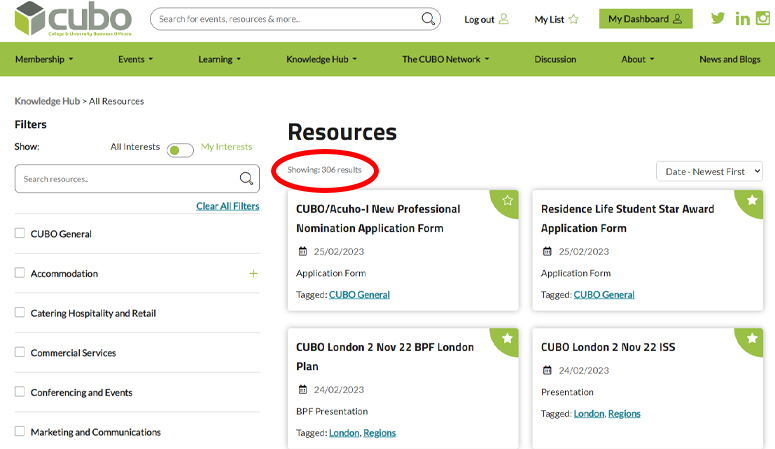Click Regions tag on CUBO London ISS card

(624, 413)
